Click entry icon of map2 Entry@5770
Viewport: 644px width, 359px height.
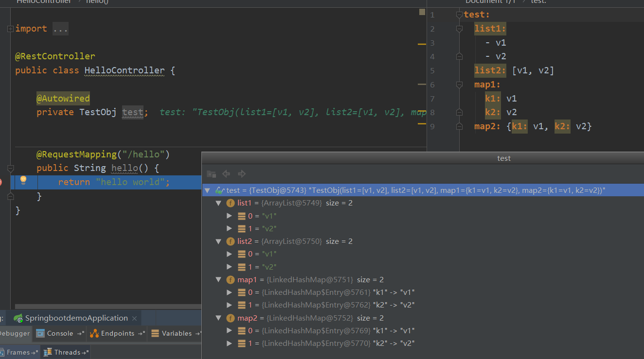(x=242, y=343)
